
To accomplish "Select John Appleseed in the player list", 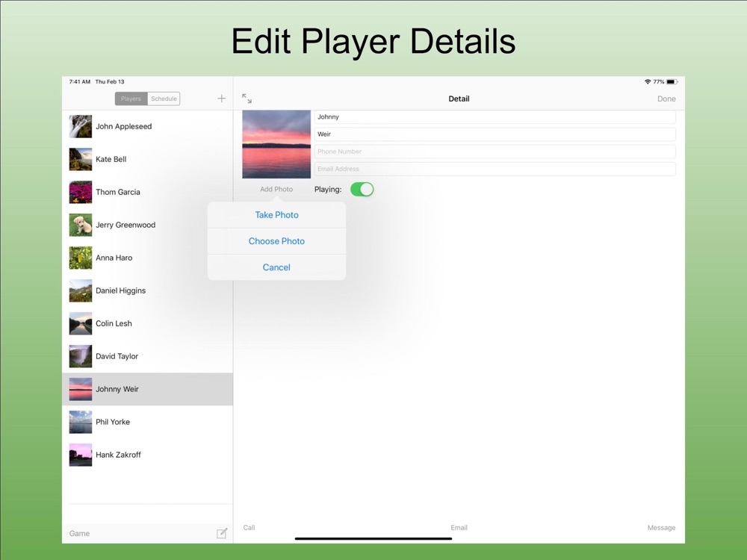I will (x=148, y=126).
